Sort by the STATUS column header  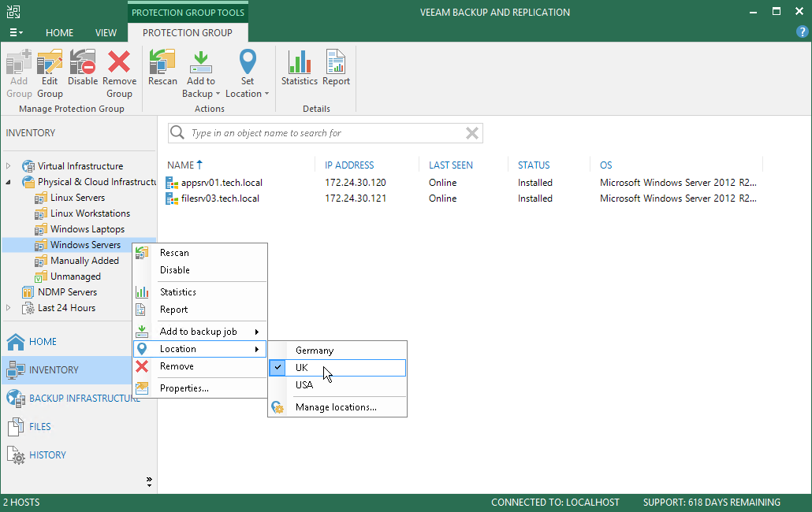[x=534, y=165]
